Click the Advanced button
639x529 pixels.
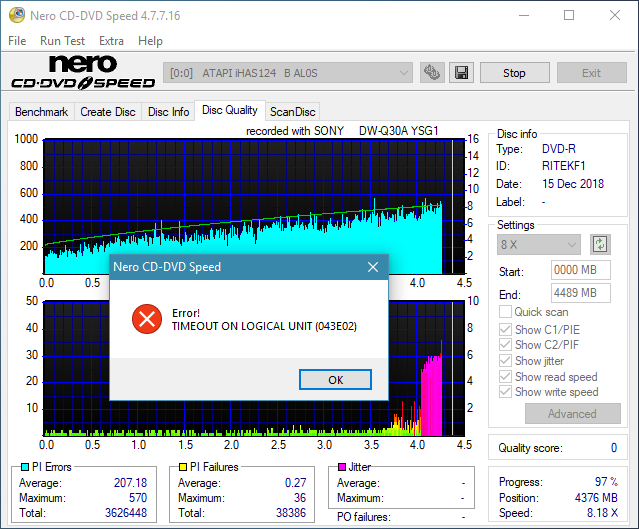[573, 414]
